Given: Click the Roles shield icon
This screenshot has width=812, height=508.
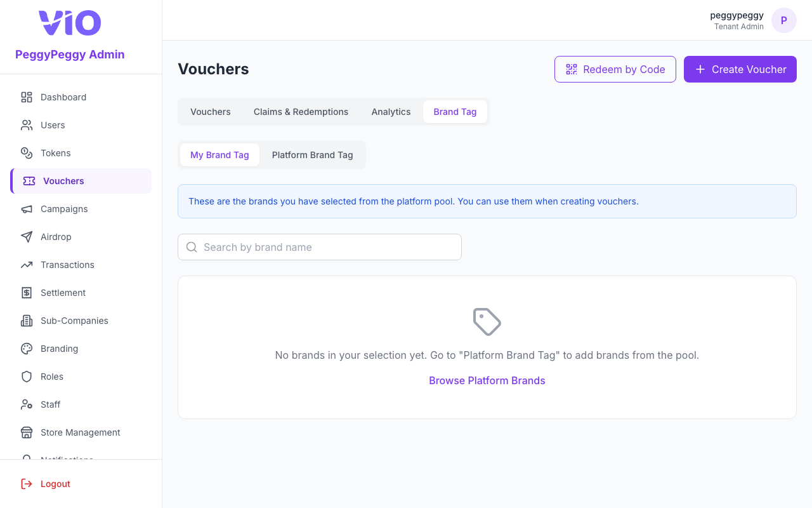Looking at the screenshot, I should tap(27, 377).
